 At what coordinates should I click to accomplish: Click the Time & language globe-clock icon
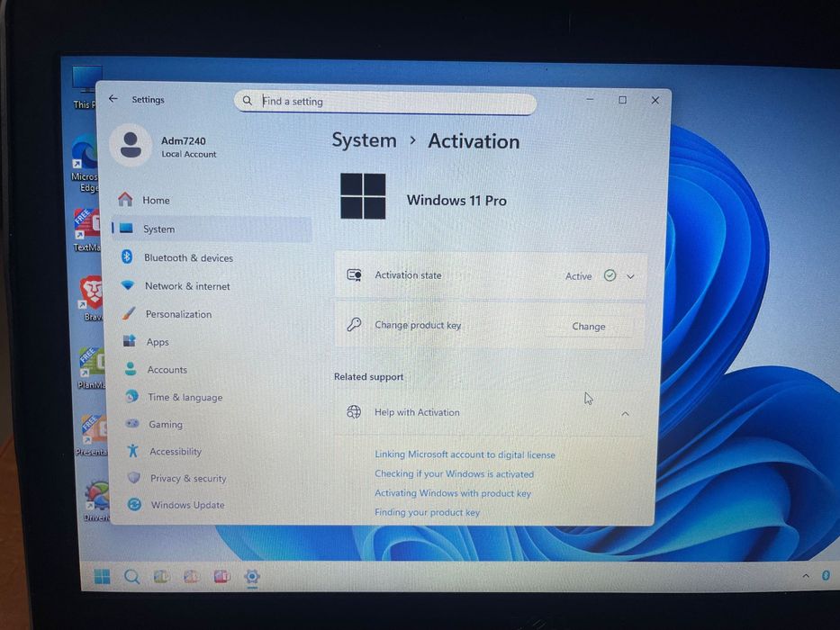tap(131, 396)
